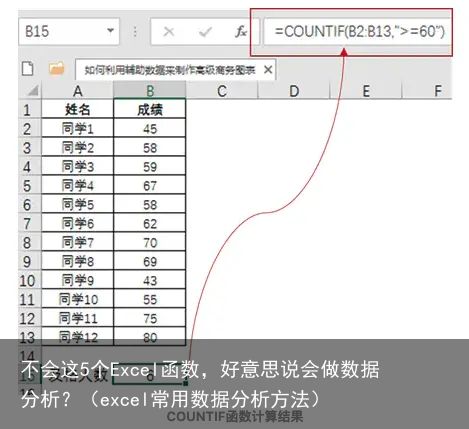Select score cell with value 55

tap(150, 299)
